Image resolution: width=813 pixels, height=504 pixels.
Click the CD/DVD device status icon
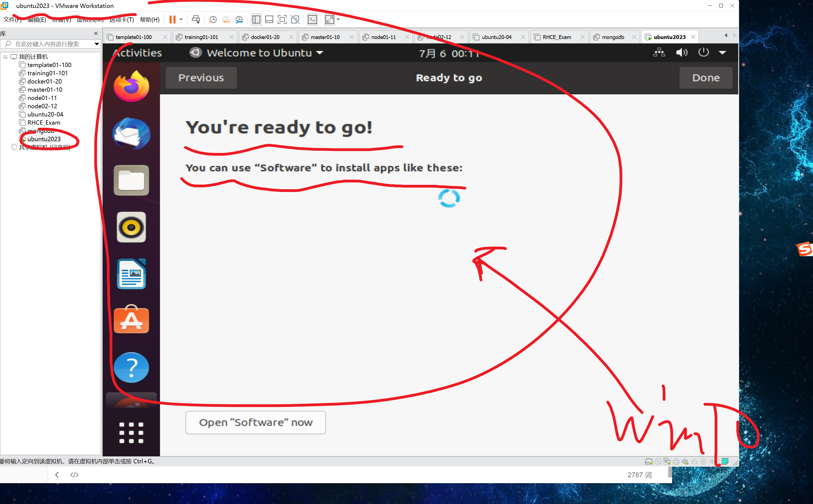(658, 462)
